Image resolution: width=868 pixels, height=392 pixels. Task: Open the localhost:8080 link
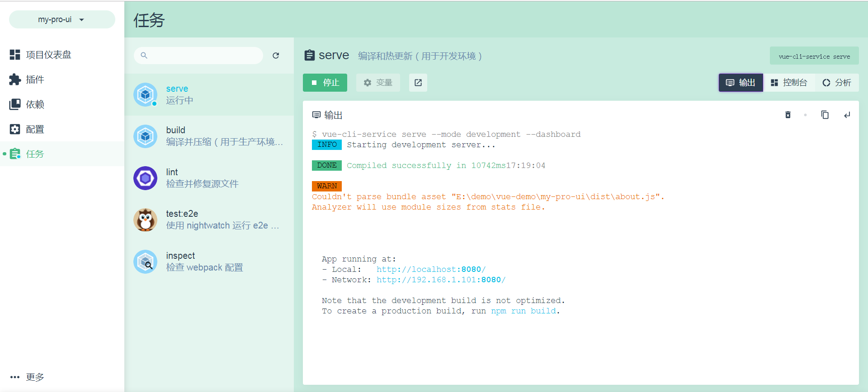click(x=431, y=269)
